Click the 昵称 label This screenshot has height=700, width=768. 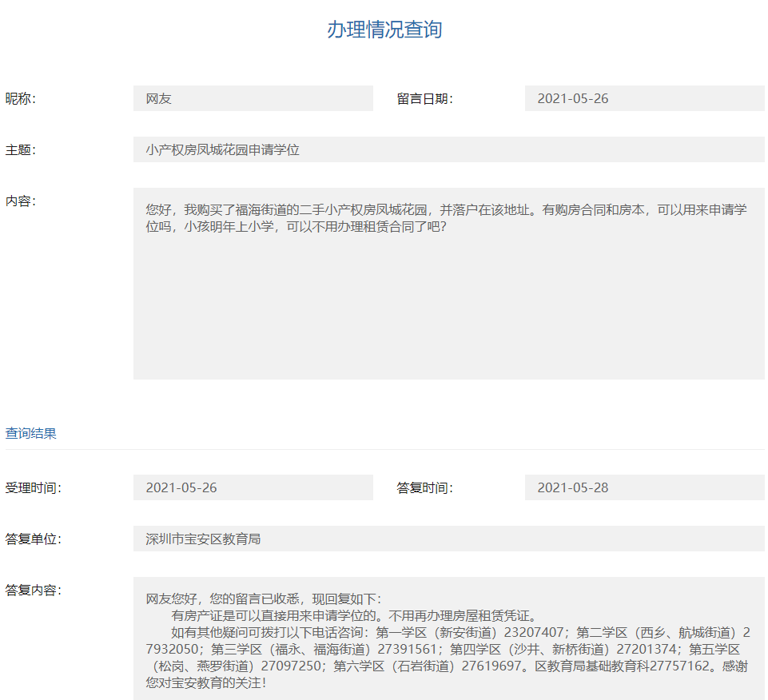(21, 98)
